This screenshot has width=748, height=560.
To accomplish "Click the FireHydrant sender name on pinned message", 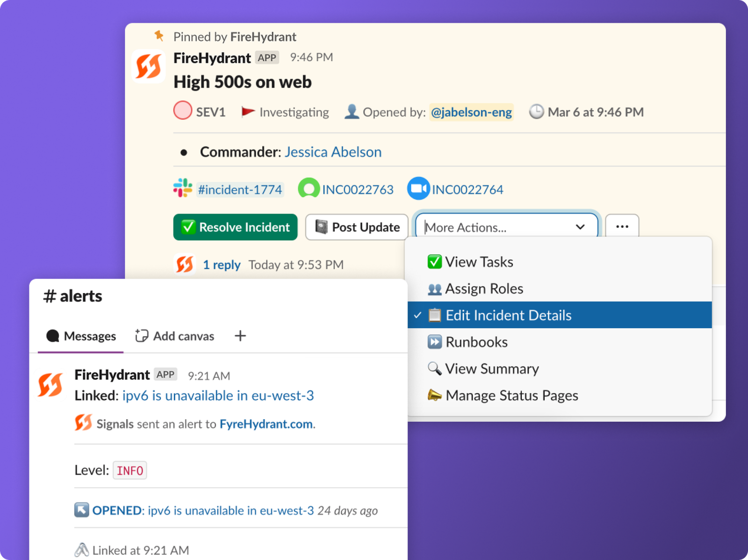I will (x=212, y=57).
